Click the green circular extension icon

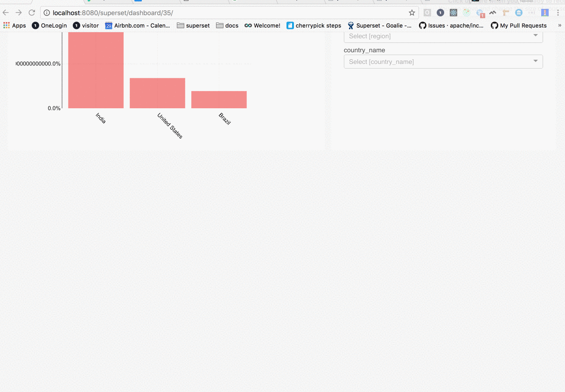pyautogui.click(x=467, y=13)
